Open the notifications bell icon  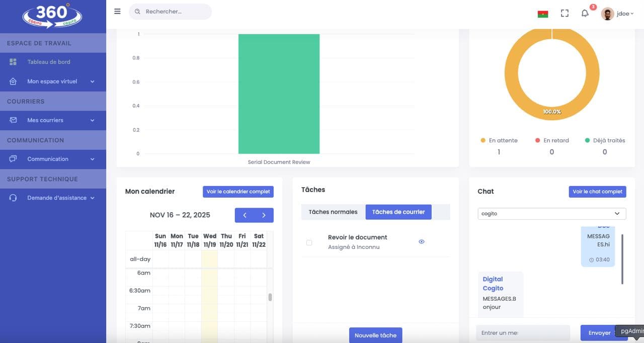pyautogui.click(x=585, y=14)
